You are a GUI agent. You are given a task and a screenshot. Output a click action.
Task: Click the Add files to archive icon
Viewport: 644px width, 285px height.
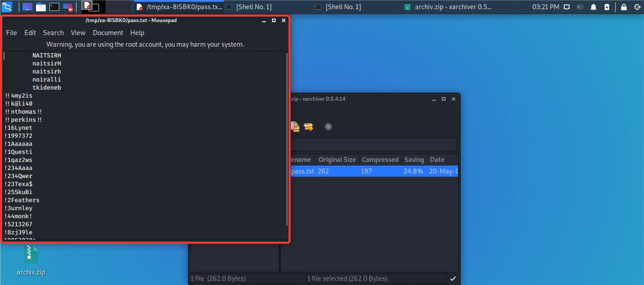(296, 127)
